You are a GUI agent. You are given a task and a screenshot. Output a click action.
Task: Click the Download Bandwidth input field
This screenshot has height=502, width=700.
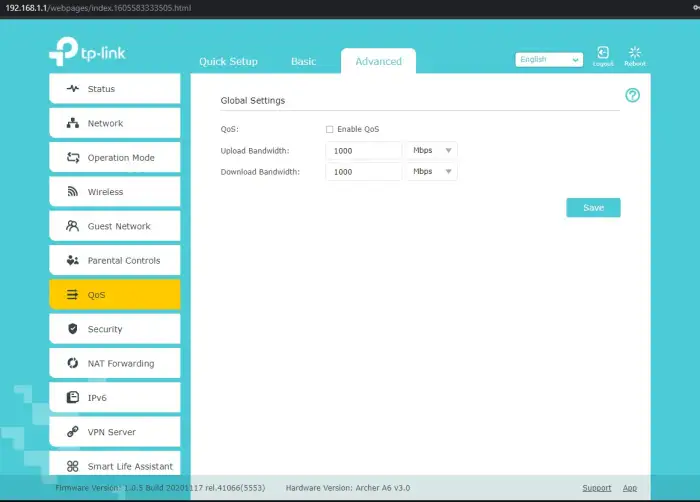point(363,172)
